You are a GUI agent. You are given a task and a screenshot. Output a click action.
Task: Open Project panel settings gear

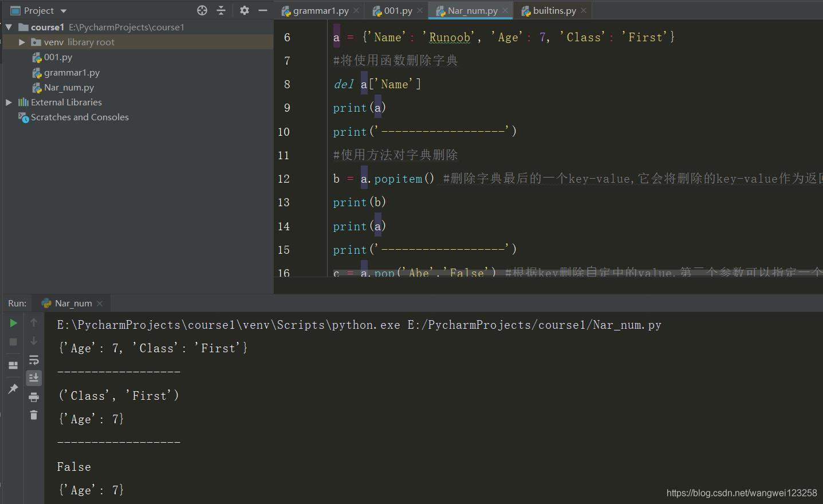245,10
